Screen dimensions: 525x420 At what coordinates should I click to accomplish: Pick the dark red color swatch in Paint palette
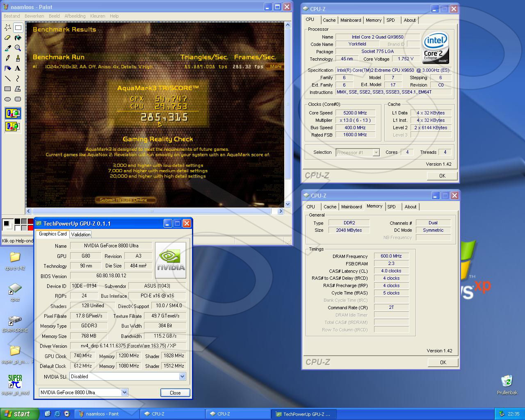pos(31,221)
